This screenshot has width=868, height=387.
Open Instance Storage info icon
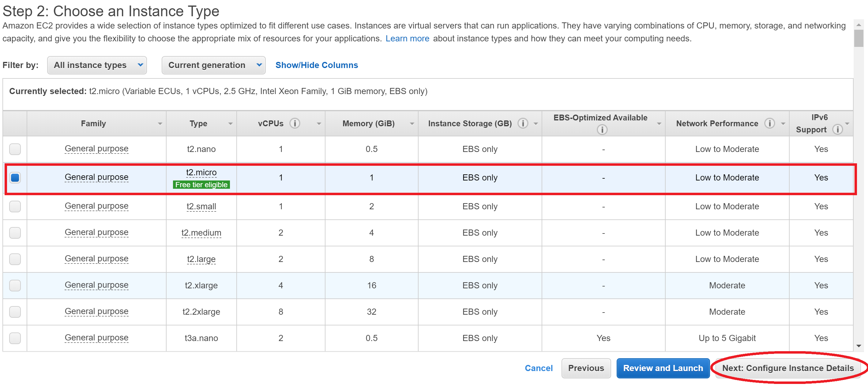pyautogui.click(x=523, y=123)
